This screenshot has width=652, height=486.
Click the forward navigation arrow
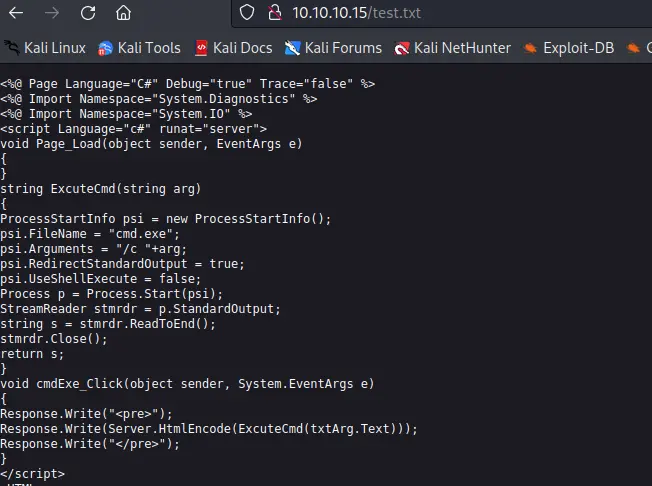(52, 13)
